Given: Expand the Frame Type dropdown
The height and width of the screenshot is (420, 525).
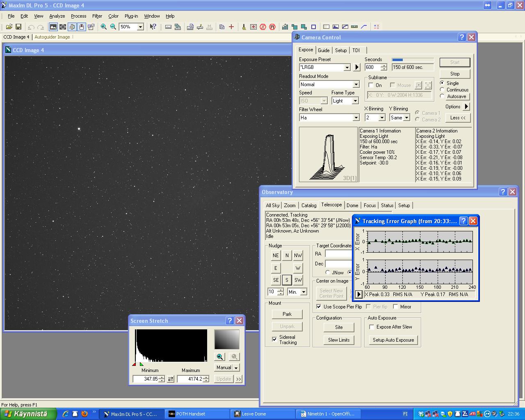Looking at the screenshot, I should coord(355,101).
